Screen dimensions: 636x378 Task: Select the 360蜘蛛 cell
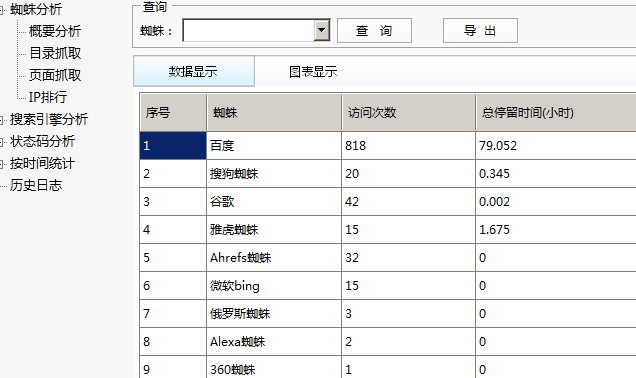tap(274, 367)
